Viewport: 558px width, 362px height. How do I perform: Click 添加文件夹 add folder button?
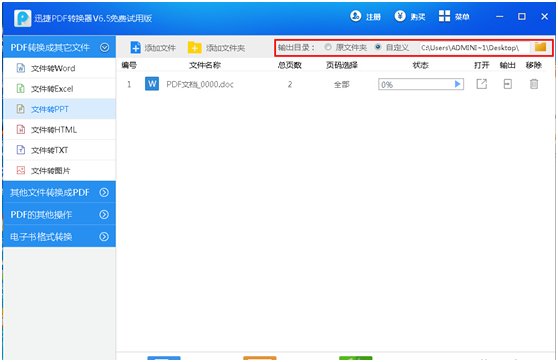216,47
